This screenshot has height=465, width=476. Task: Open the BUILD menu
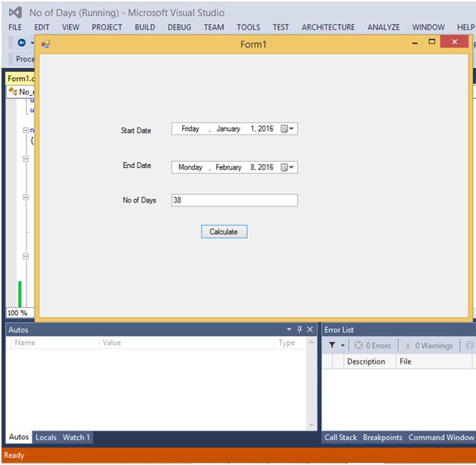145,27
